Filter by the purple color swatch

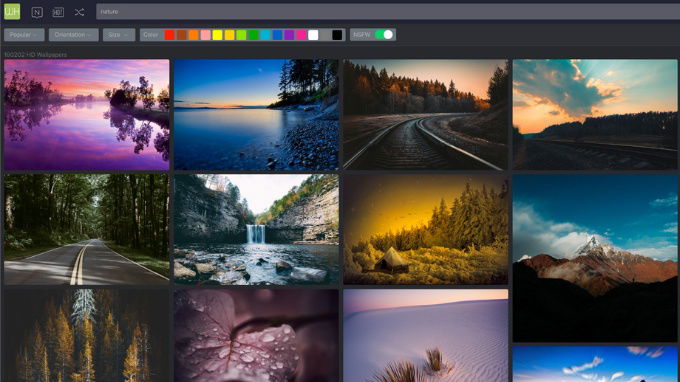pyautogui.click(x=289, y=35)
